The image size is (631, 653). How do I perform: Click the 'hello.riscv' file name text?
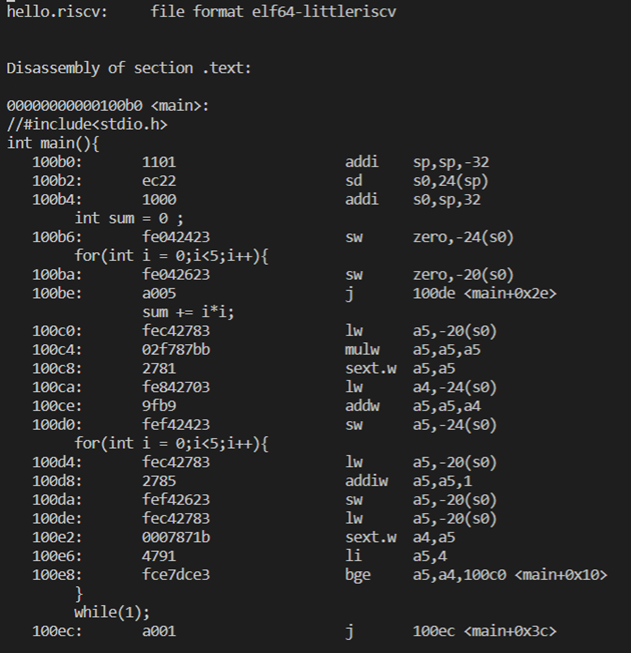click(x=57, y=12)
